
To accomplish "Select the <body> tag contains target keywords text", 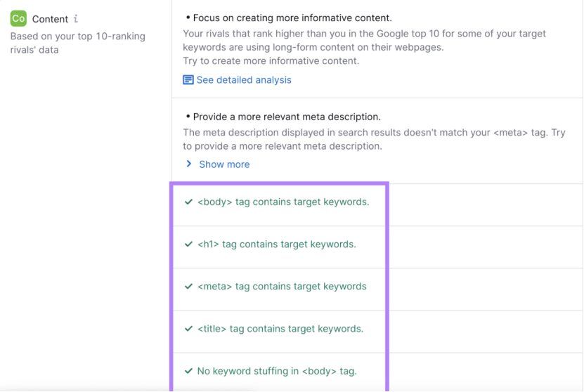I will (283, 202).
